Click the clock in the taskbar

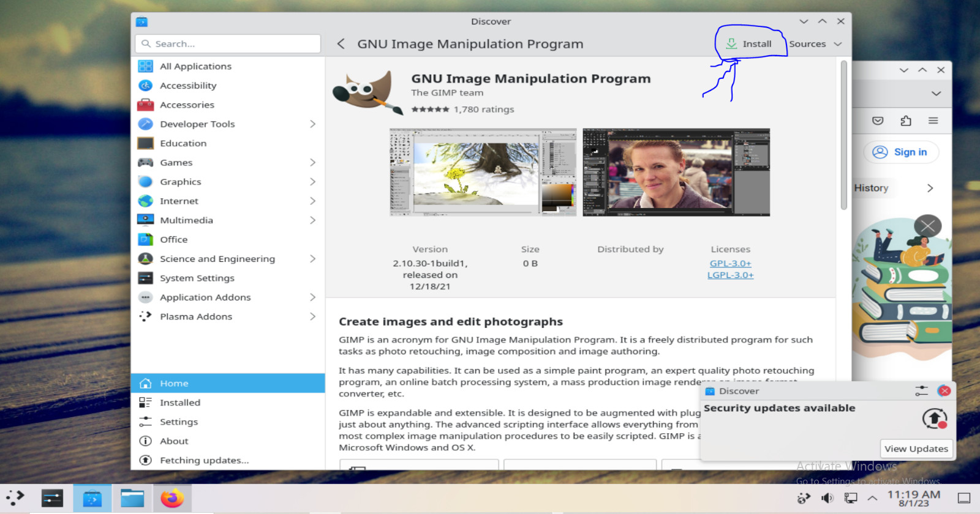coord(914,498)
